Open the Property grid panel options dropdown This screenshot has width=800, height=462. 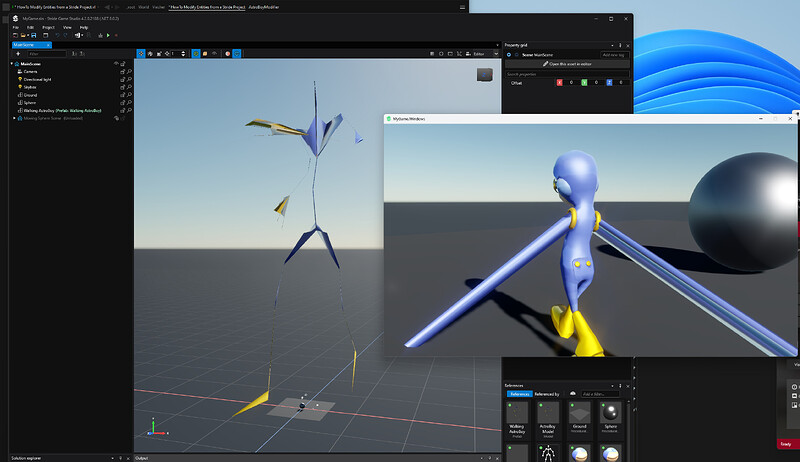coord(612,45)
